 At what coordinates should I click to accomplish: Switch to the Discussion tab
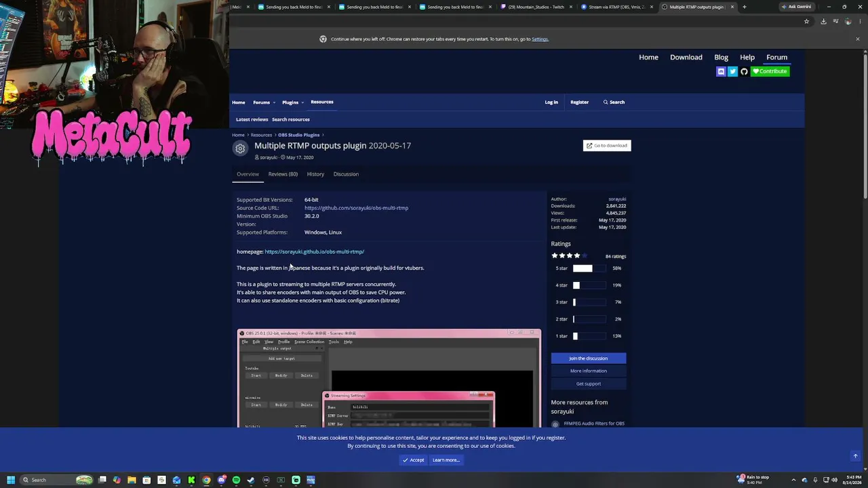click(x=346, y=174)
